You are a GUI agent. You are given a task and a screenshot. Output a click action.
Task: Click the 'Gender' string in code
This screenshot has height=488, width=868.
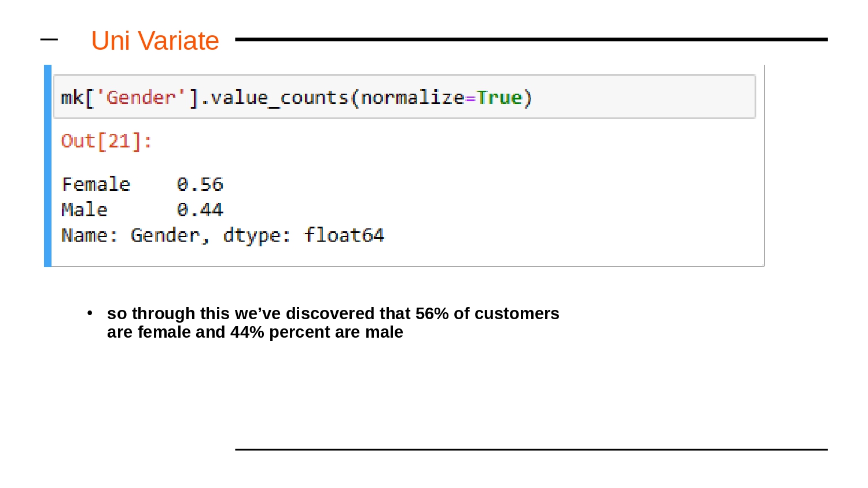[x=141, y=97]
